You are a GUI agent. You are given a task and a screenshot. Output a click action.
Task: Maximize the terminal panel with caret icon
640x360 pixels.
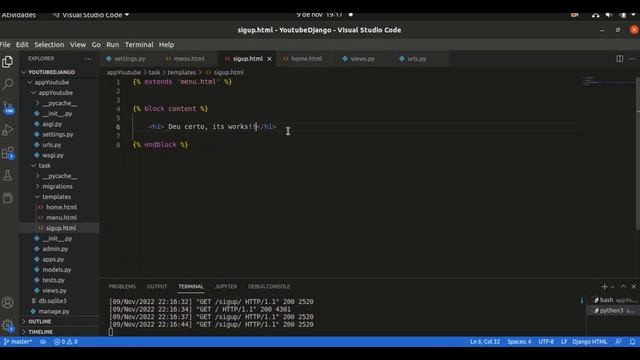[x=623, y=287]
